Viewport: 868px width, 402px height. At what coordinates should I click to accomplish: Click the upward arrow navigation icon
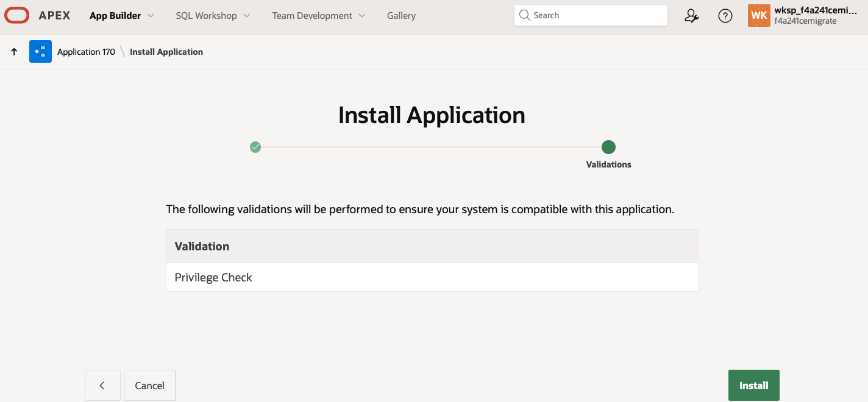tap(13, 51)
